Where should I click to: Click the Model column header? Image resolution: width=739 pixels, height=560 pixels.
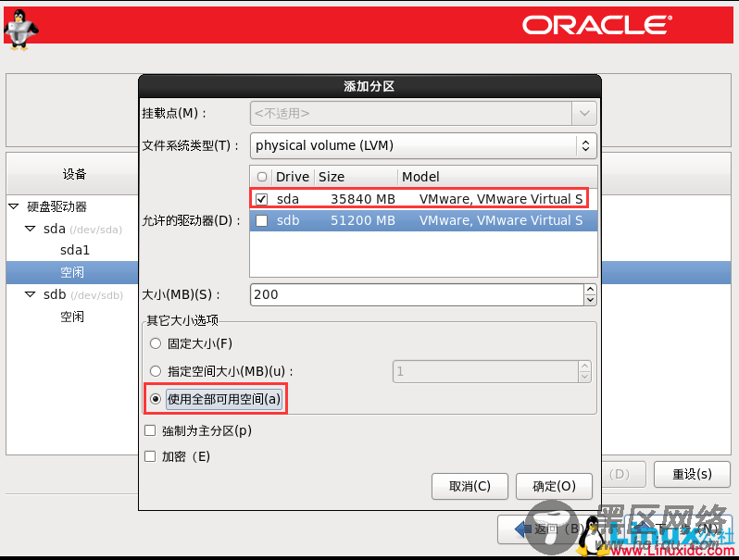pyautogui.click(x=497, y=177)
